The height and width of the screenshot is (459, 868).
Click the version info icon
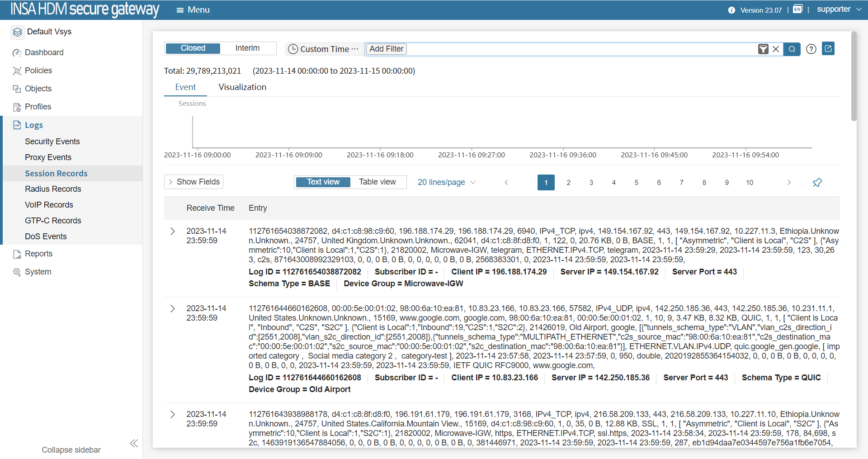click(x=731, y=10)
